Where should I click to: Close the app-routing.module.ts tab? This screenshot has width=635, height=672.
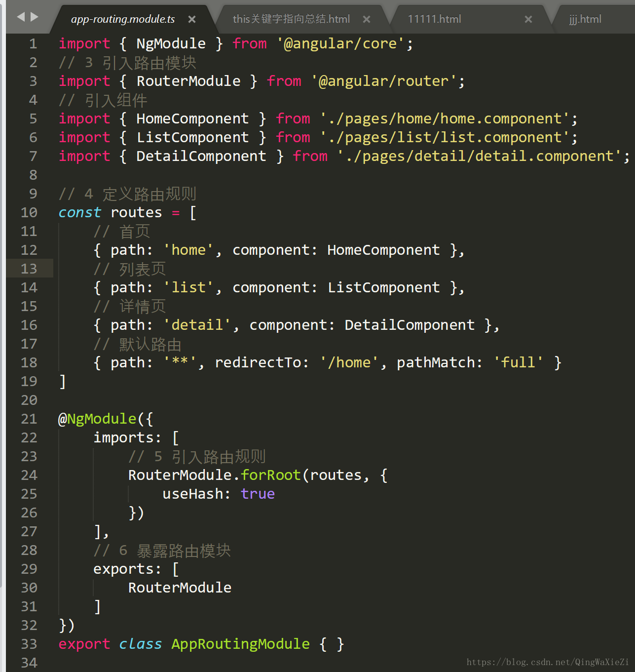192,19
